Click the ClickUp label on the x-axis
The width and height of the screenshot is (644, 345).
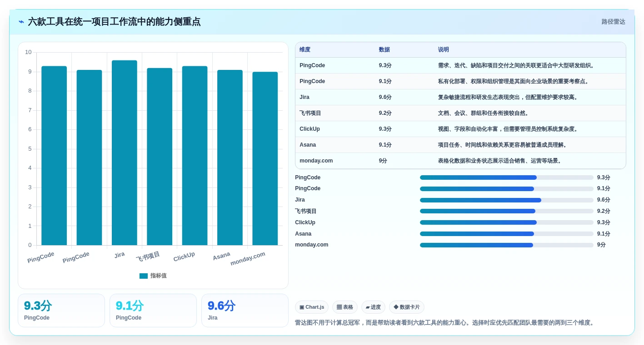pyautogui.click(x=184, y=257)
